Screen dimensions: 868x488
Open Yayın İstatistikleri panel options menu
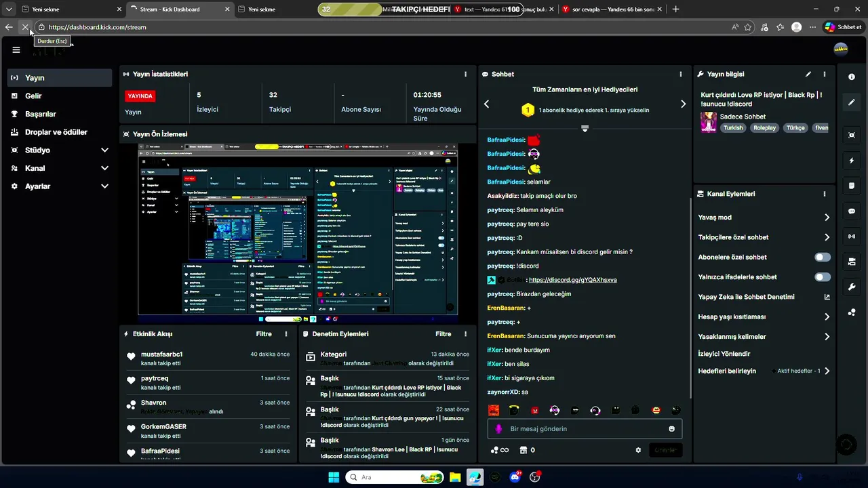pyautogui.click(x=465, y=74)
